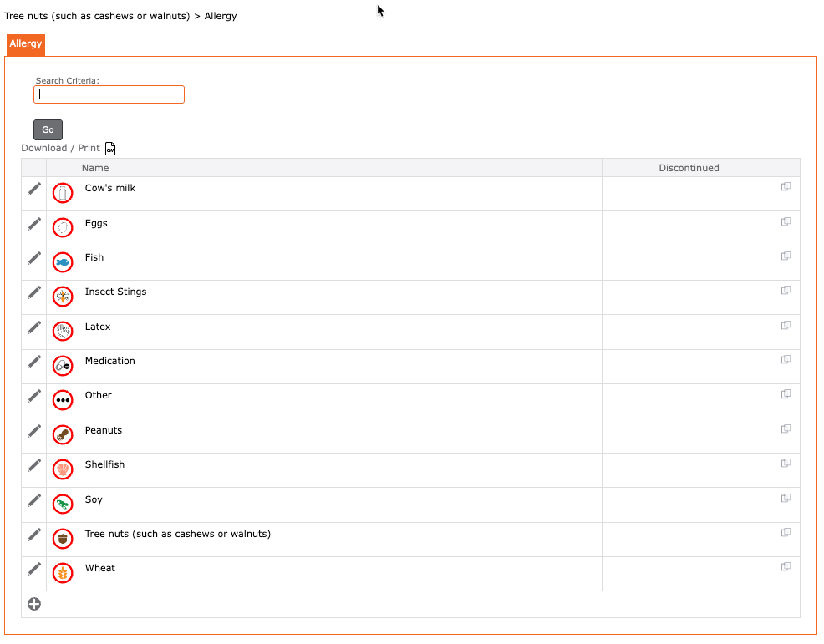Screen dimensions: 824x644
Task: Edit the Latex allergy row
Action: (34, 327)
